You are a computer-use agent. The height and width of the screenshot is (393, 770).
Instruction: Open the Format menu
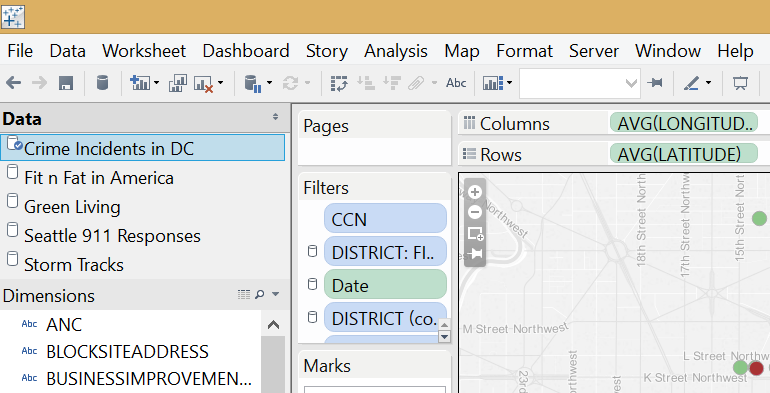point(524,51)
